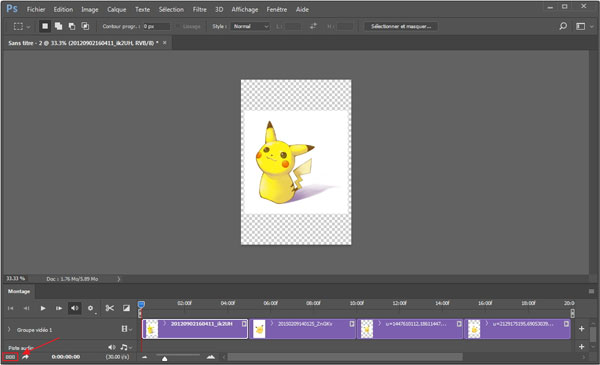This screenshot has width=600, height=365.
Task: Click the Contour progr. feather input field
Action: [156, 26]
